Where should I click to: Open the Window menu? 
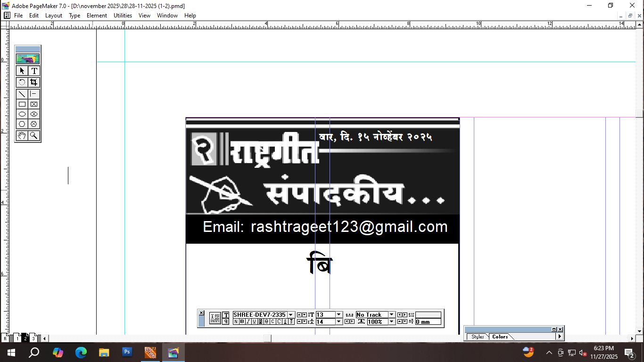tap(167, 16)
